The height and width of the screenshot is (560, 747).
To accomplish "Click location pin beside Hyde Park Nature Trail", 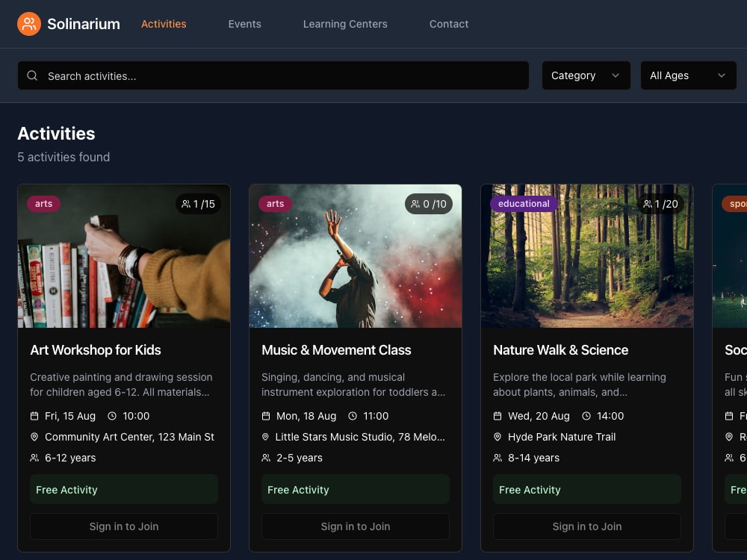I will 498,437.
